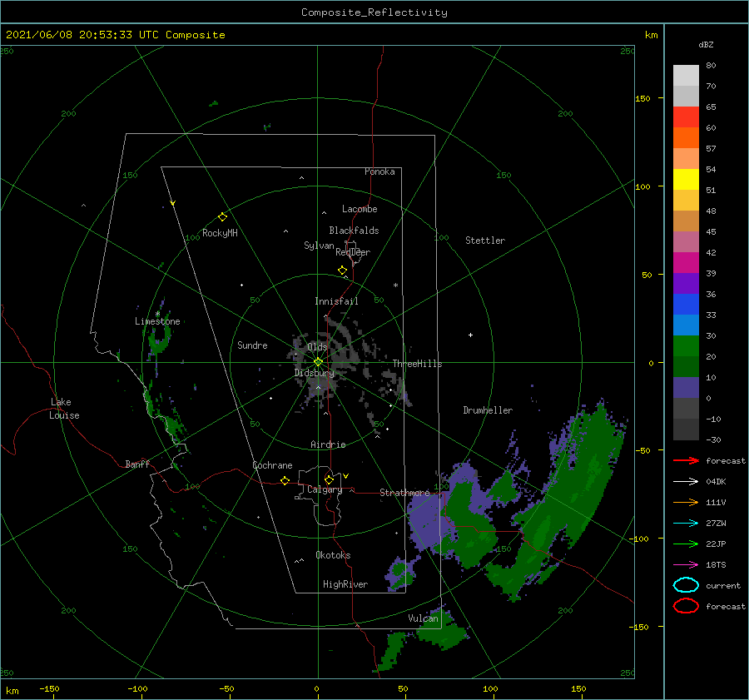Click the Composite_Reflectivity title
749x700 pixels.
pos(374,12)
